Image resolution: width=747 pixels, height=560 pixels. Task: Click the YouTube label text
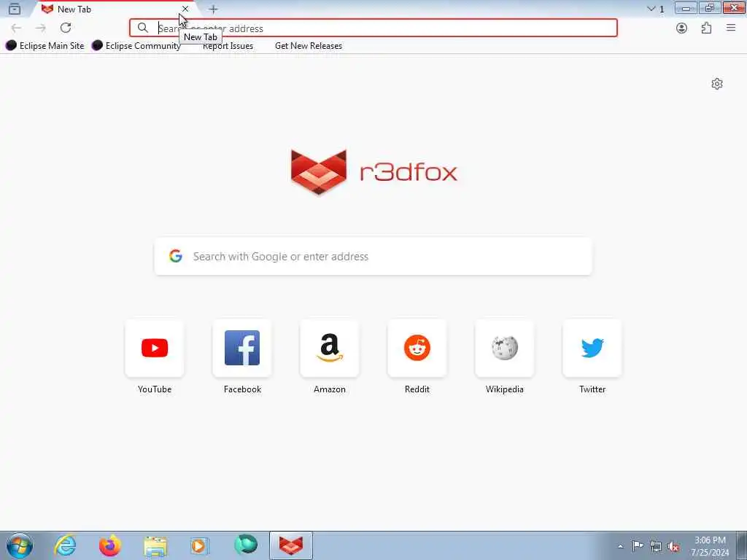point(155,389)
